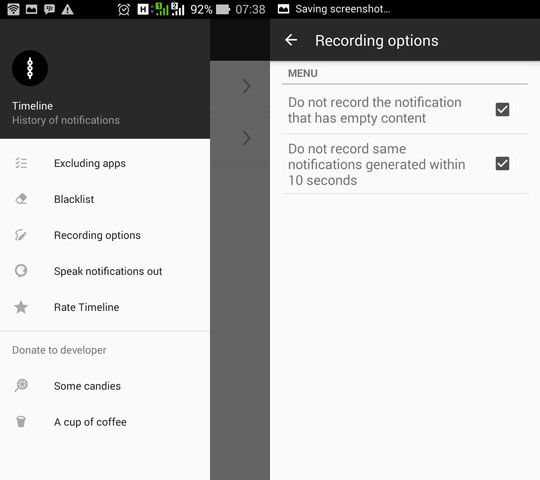Viewport: 540px width, 480px height.
Task: Tap the alarm clock status bar icon
Action: click(123, 9)
